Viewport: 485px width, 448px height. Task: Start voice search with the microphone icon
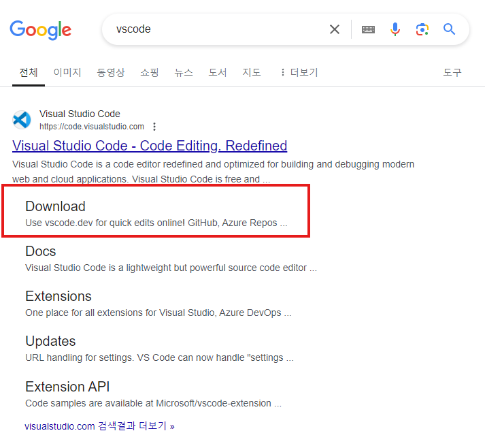[x=395, y=29]
